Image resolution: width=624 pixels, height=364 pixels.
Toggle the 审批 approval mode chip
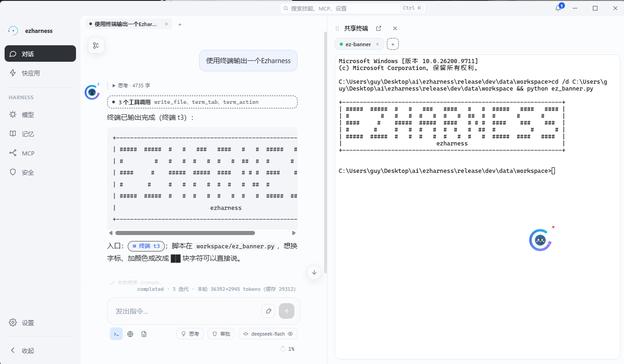pos(221,334)
